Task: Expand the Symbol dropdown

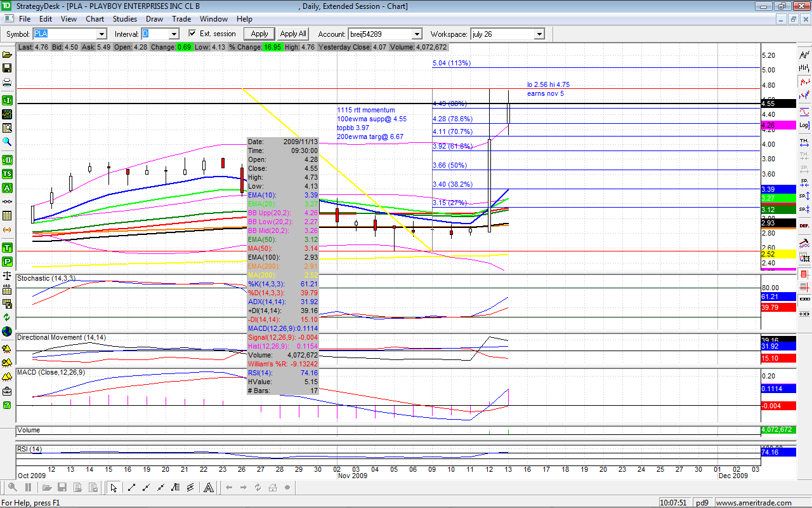Action: [101, 34]
